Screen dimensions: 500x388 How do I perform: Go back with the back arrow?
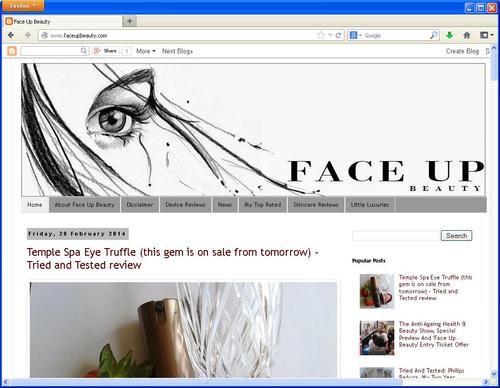point(11,35)
